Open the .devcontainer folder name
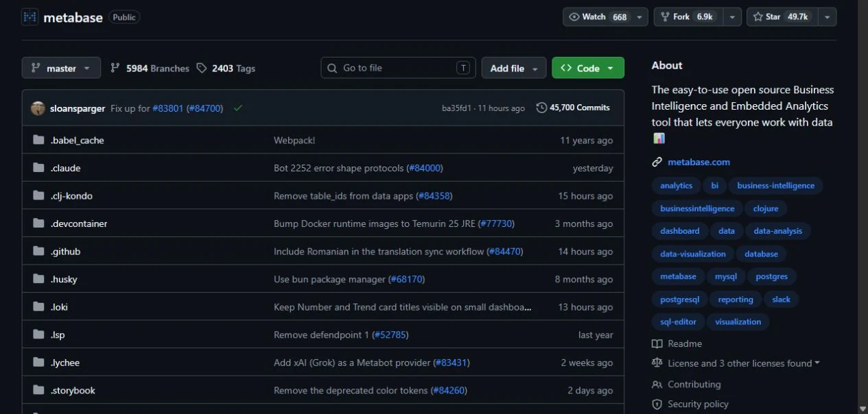868x414 pixels. click(79, 223)
